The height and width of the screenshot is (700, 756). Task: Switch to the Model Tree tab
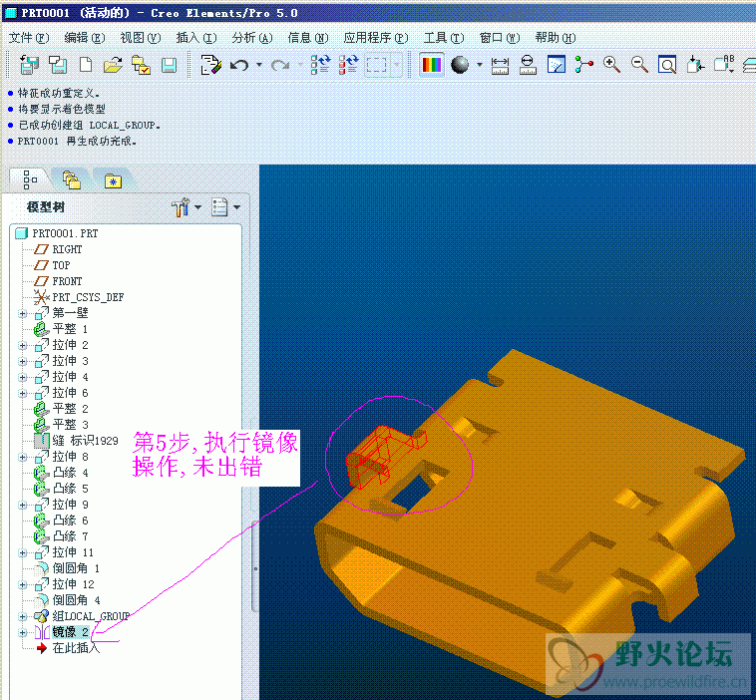30,179
